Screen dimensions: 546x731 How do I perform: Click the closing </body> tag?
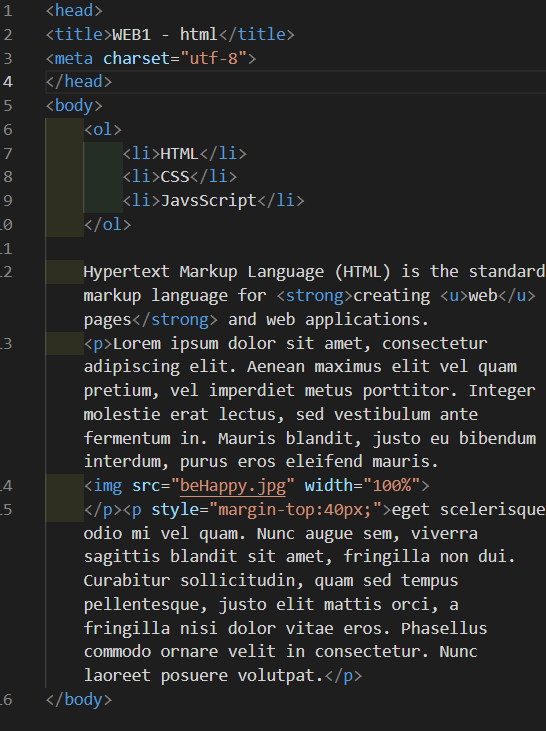click(79, 700)
